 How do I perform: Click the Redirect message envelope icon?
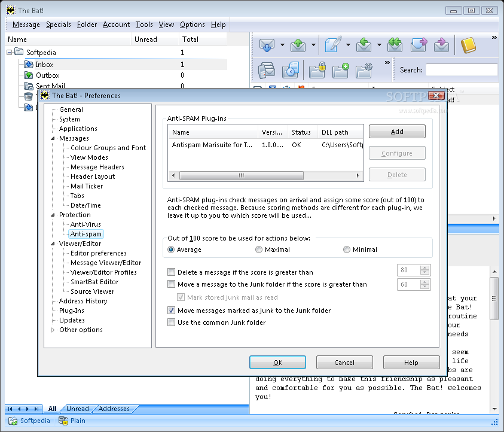442,45
